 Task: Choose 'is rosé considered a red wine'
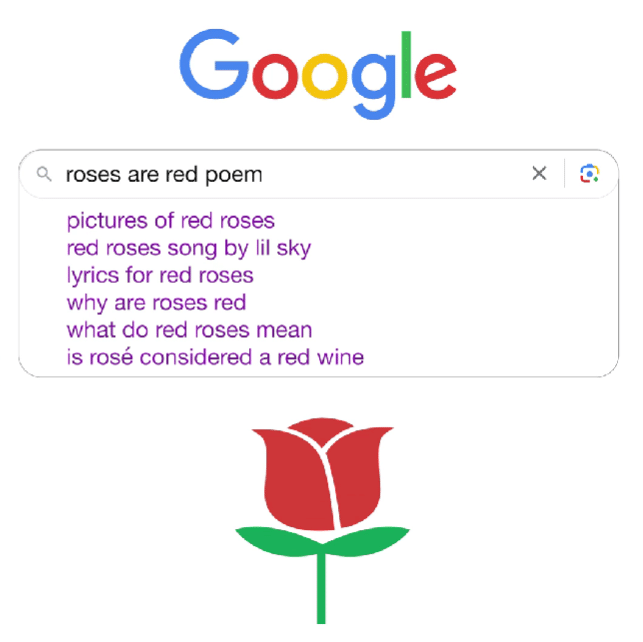click(x=215, y=357)
